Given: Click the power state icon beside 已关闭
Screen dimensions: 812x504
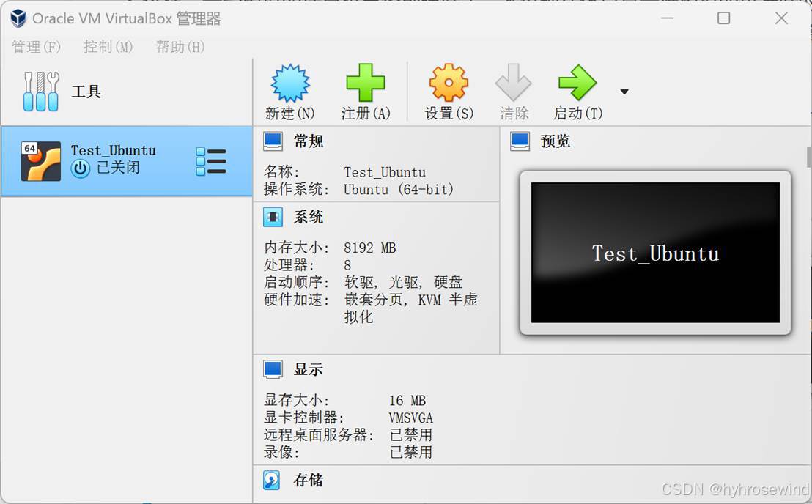Looking at the screenshot, I should coord(81,168).
